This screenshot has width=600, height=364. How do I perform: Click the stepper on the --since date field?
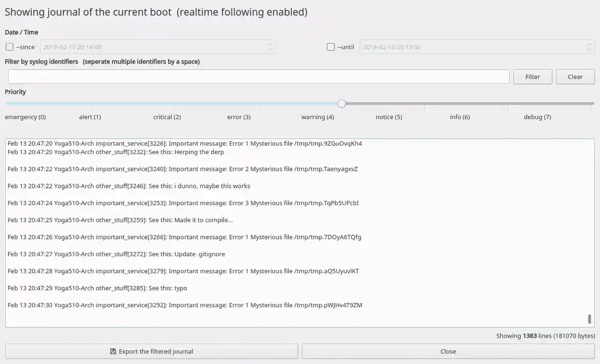point(270,47)
